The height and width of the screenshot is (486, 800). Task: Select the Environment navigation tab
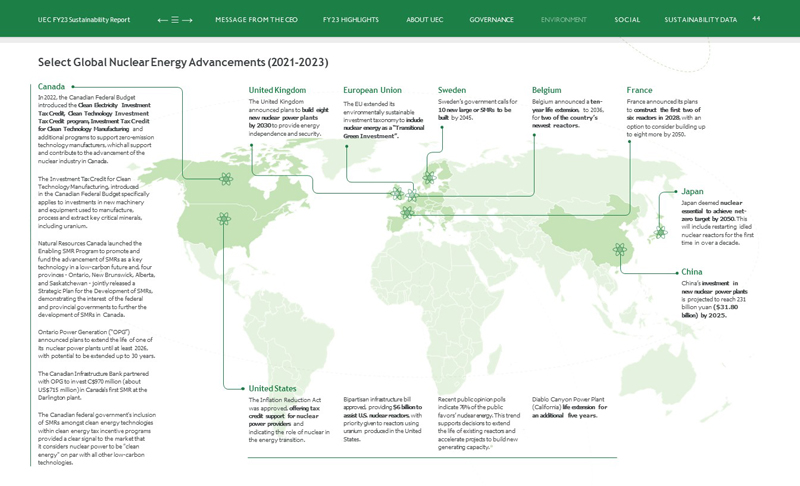pyautogui.click(x=564, y=20)
